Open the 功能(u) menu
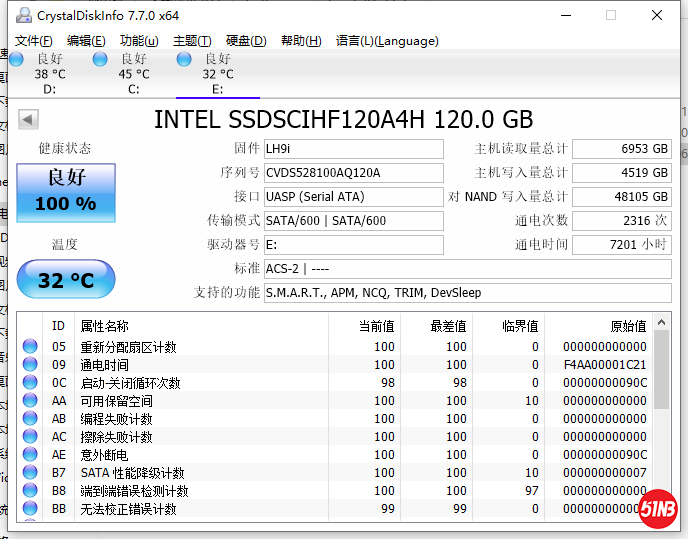Screen dimensions: 688x539 (x=139, y=41)
